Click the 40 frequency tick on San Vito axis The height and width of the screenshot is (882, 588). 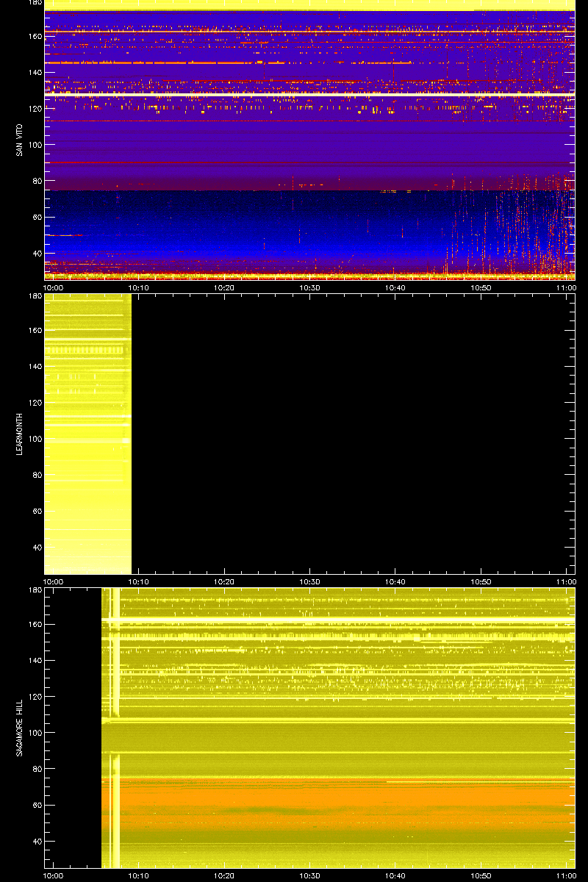(36, 254)
